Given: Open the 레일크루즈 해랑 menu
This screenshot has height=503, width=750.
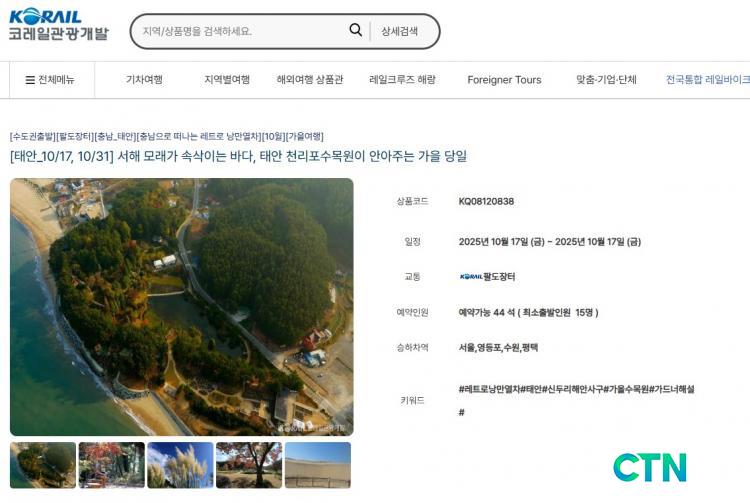Looking at the screenshot, I should click(x=402, y=80).
